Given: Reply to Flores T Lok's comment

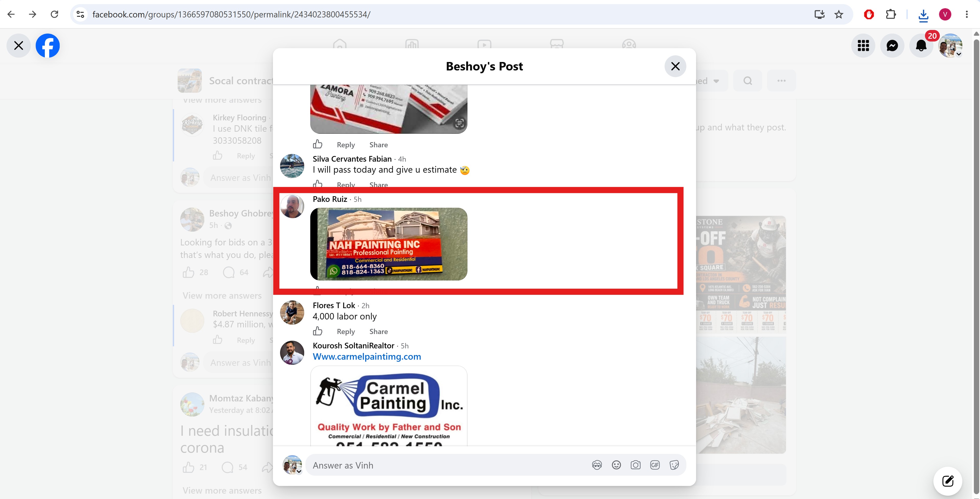Looking at the screenshot, I should 346,331.
